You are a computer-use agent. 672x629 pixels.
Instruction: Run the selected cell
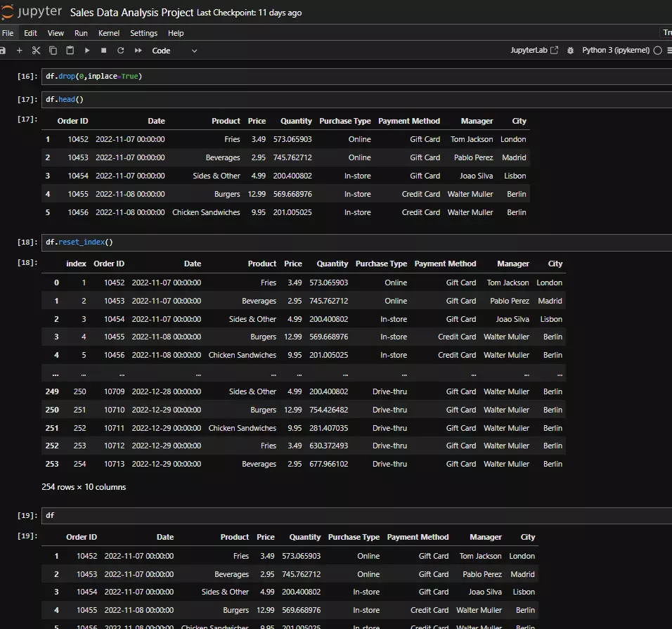click(x=87, y=51)
